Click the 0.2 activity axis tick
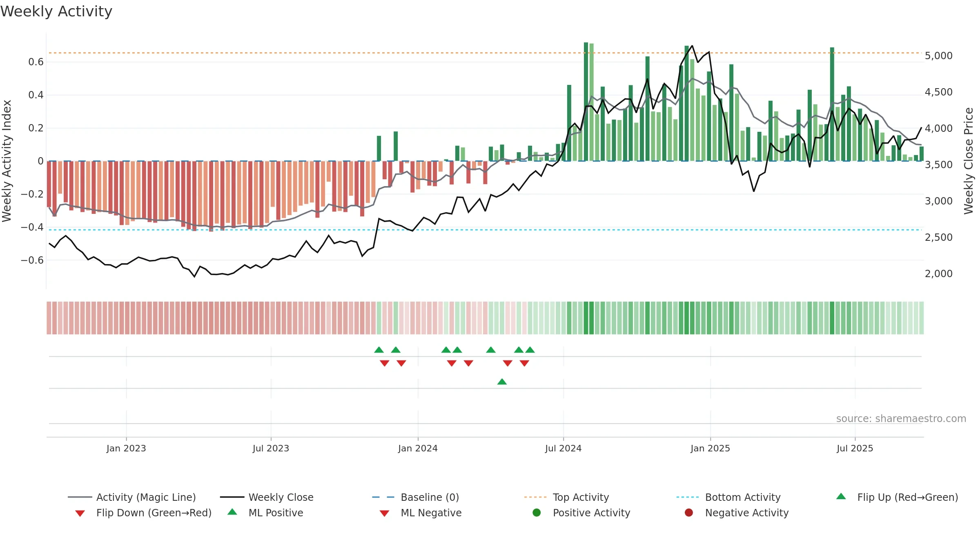This screenshot has height=551, width=980. click(x=36, y=128)
